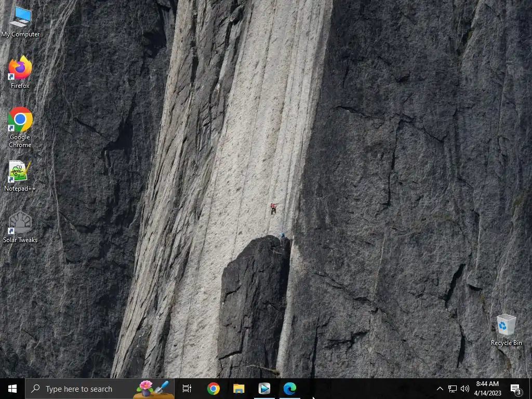The width and height of the screenshot is (532, 399).
Task: Open Task View from the taskbar
Action: (187, 389)
